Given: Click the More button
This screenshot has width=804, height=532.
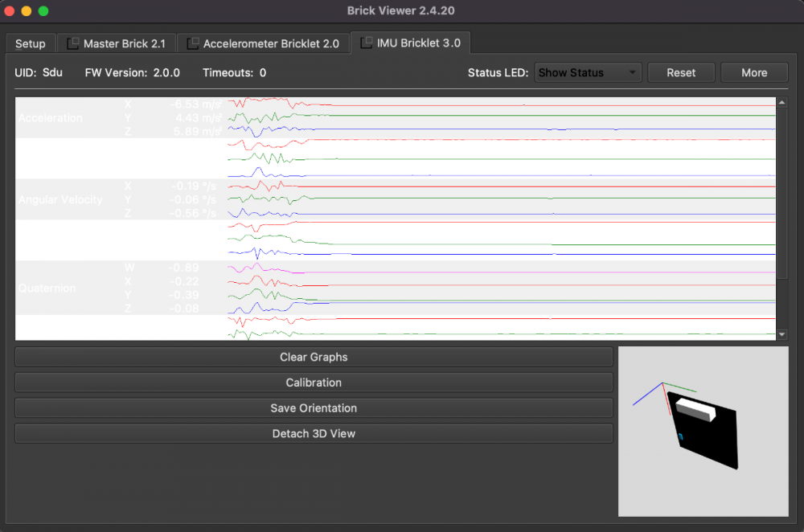Looking at the screenshot, I should 754,72.
